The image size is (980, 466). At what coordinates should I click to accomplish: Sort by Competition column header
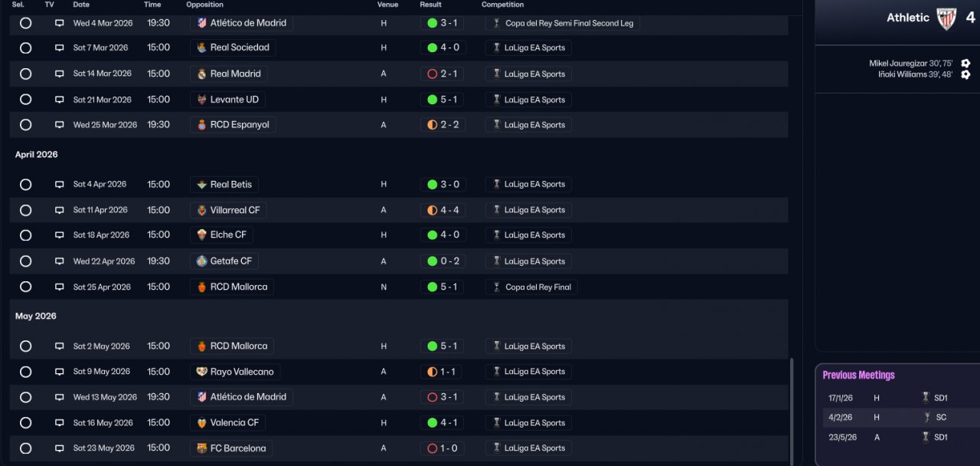(x=502, y=5)
